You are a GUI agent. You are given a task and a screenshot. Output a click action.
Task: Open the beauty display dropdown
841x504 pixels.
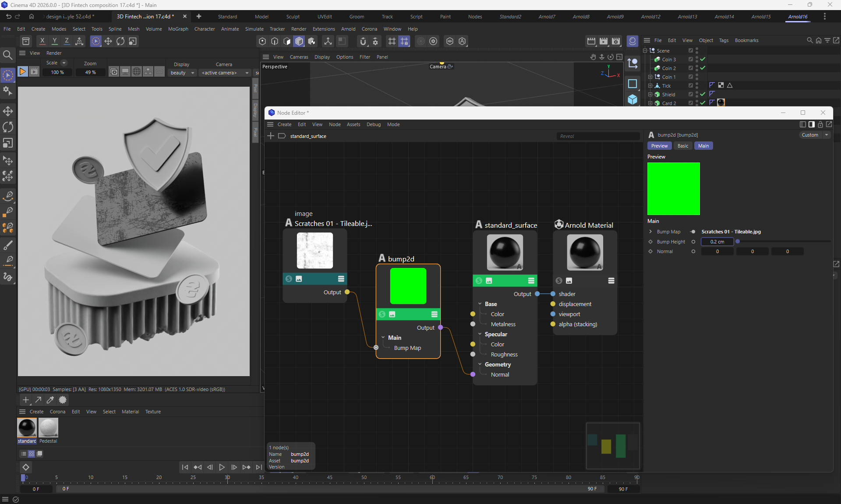(183, 73)
